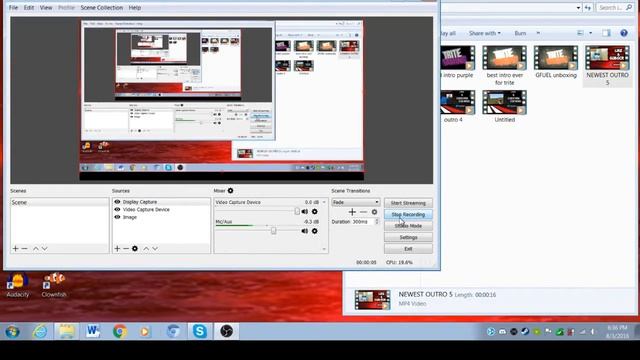Toggle the Explorer preview pane icon
Image resolution: width=640 pixels, height=360 pixels.
click(x=606, y=33)
